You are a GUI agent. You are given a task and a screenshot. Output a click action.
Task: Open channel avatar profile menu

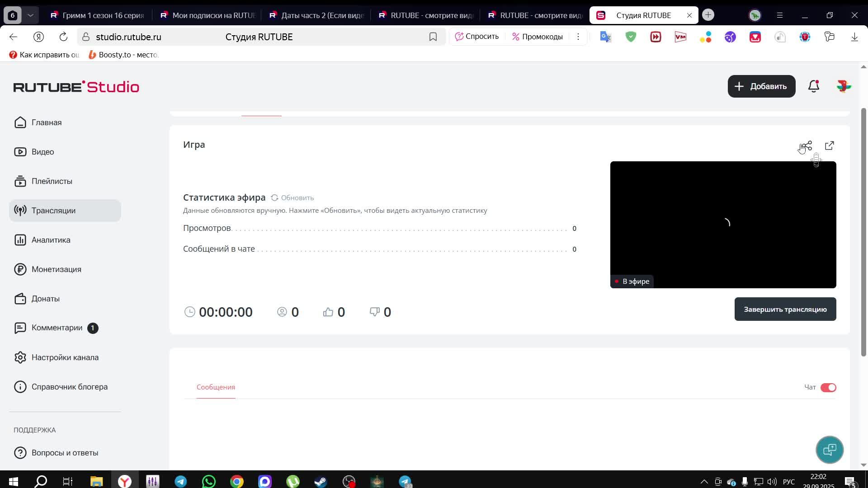point(844,86)
